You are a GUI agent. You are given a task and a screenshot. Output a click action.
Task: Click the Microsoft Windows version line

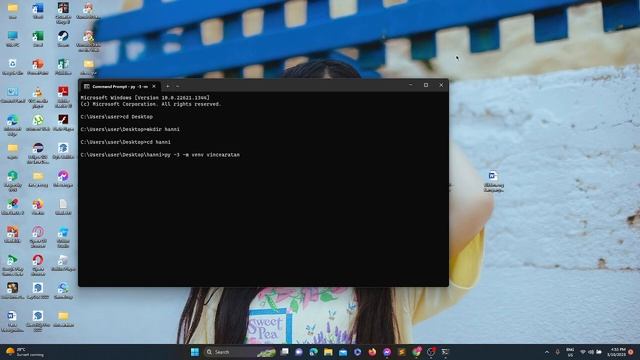point(145,98)
